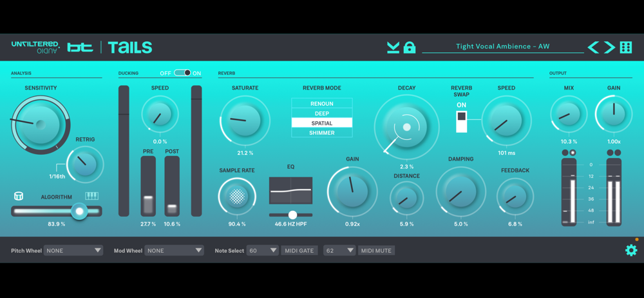Click the 0.92x gain value
Image resolution: width=644 pixels, height=298 pixels.
352,224
